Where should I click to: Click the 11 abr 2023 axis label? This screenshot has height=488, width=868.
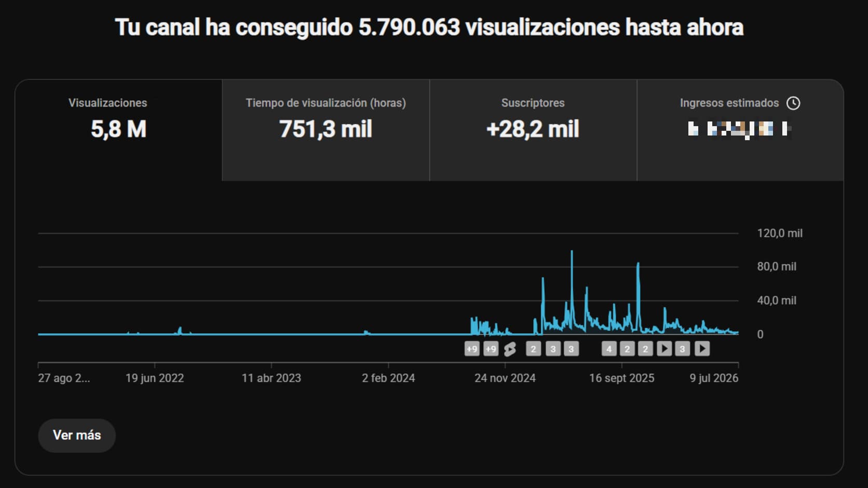coord(271,378)
